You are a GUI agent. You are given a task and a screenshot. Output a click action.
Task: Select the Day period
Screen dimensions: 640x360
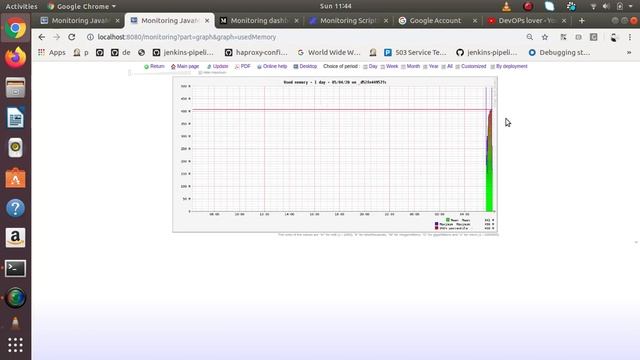tap(370, 66)
